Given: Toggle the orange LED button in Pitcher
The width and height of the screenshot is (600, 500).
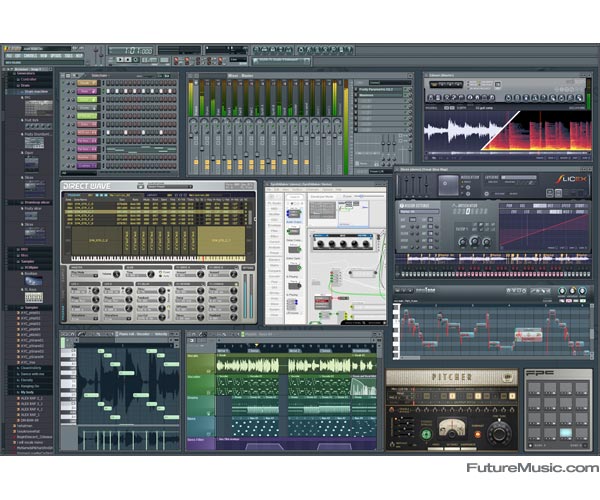Looking at the screenshot, I should (478, 435).
